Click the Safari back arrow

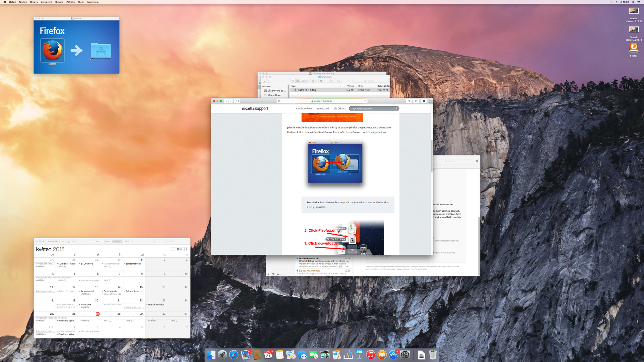[x=226, y=101]
